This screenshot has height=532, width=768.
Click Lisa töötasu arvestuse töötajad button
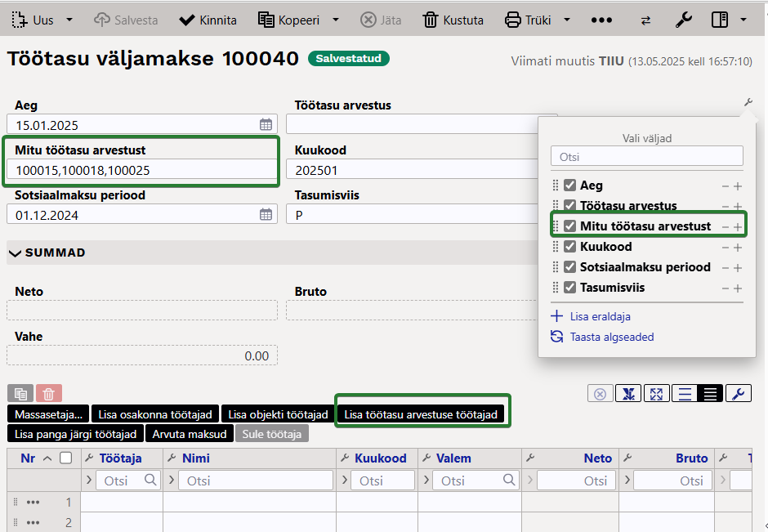tap(421, 414)
